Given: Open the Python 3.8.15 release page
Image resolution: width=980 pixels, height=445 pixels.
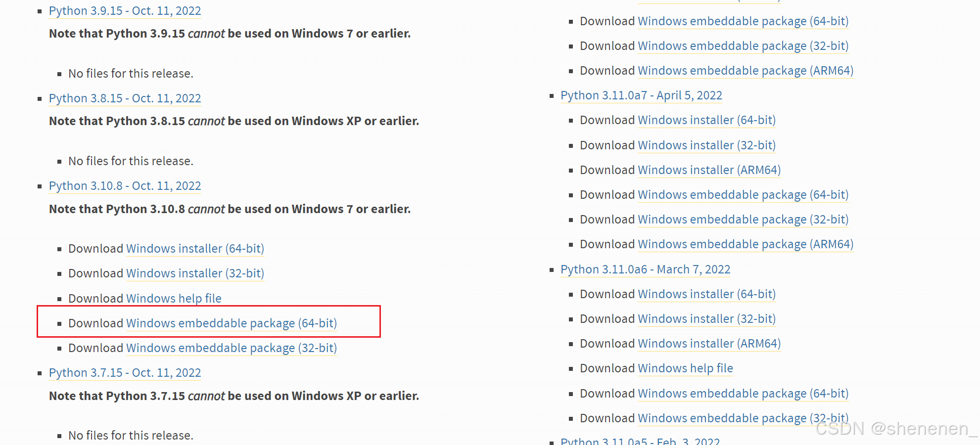Looking at the screenshot, I should click(x=125, y=98).
